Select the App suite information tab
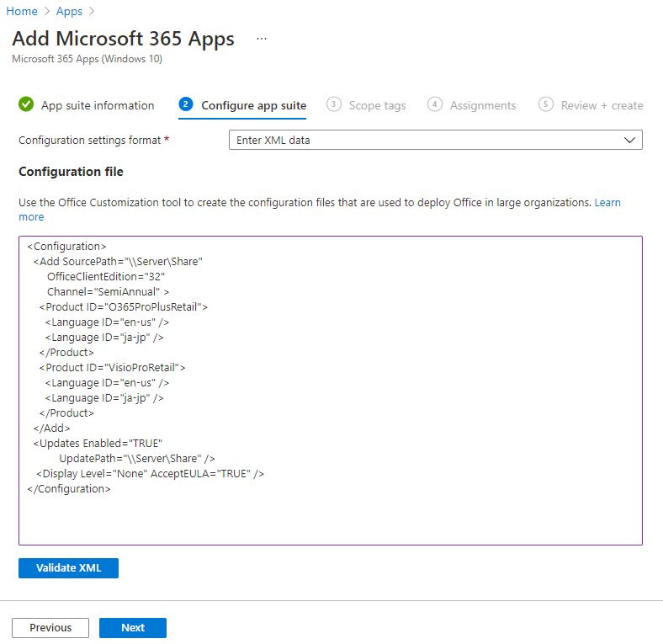663x644 pixels. pyautogui.click(x=98, y=105)
